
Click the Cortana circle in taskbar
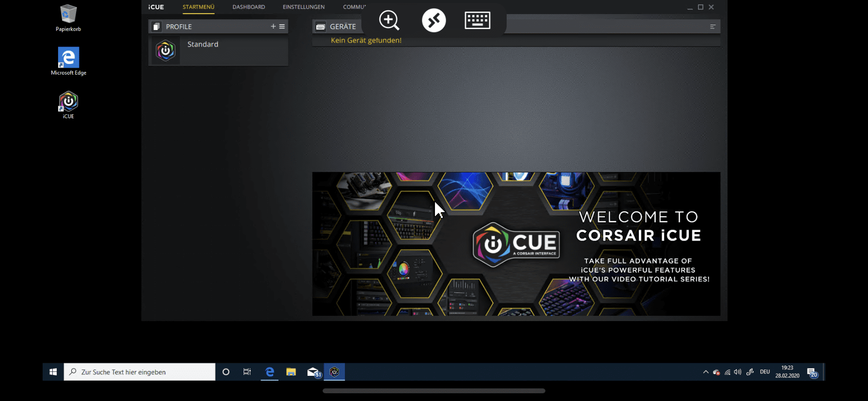[226, 372]
